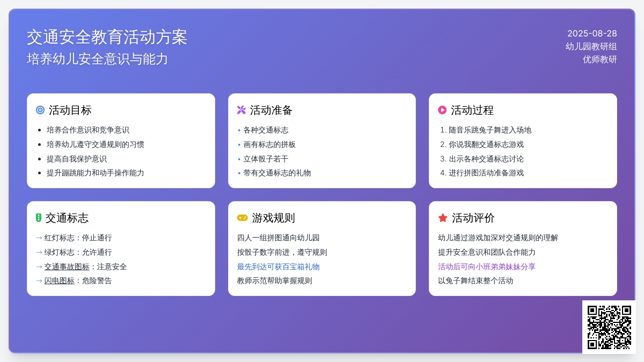Click the play icon beside 活动过程

pos(442,110)
